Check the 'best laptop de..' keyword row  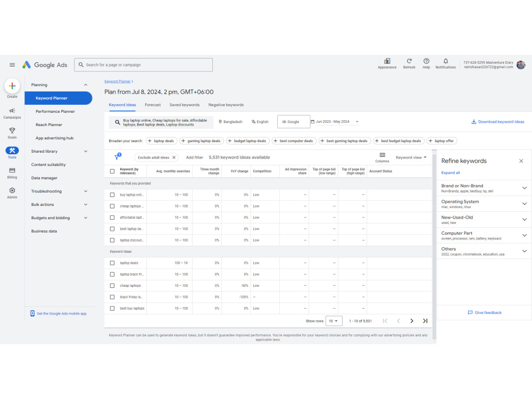point(112,229)
